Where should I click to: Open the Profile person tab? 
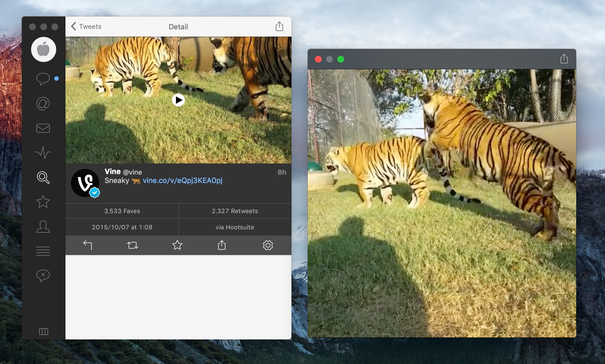pos(43,227)
